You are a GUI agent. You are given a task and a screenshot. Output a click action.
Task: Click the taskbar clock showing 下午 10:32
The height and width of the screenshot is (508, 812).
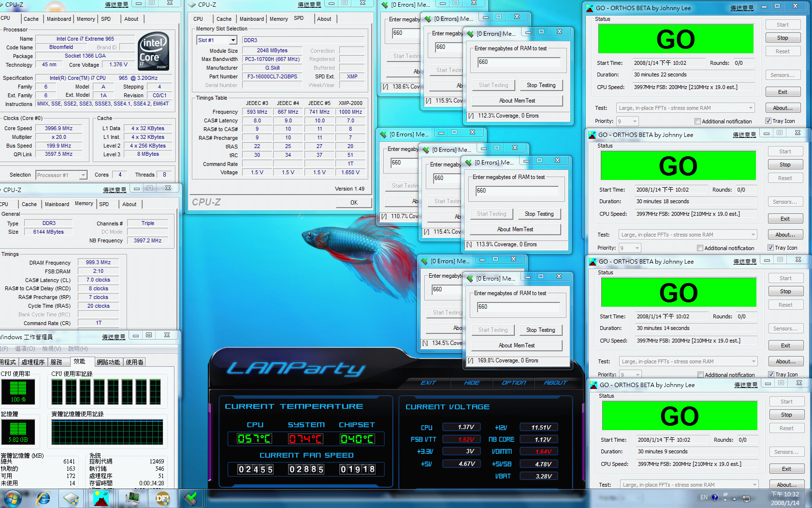pos(785,498)
